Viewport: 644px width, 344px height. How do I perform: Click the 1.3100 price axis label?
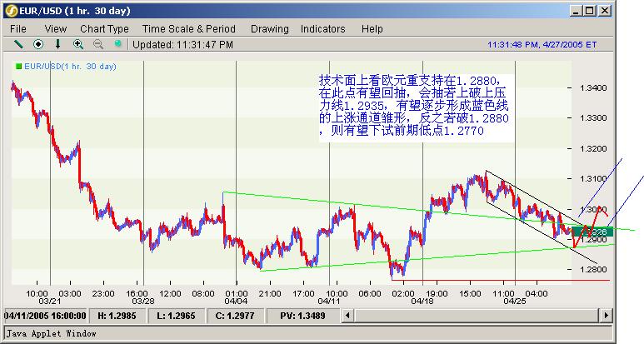[593, 178]
